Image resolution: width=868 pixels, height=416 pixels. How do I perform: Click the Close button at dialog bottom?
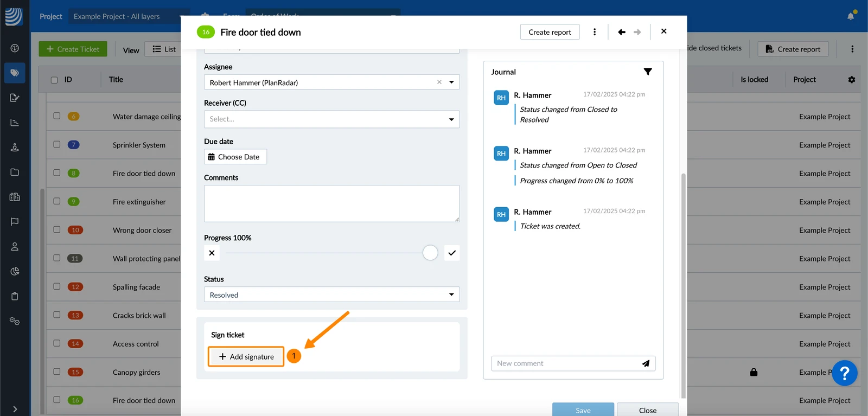click(648, 410)
